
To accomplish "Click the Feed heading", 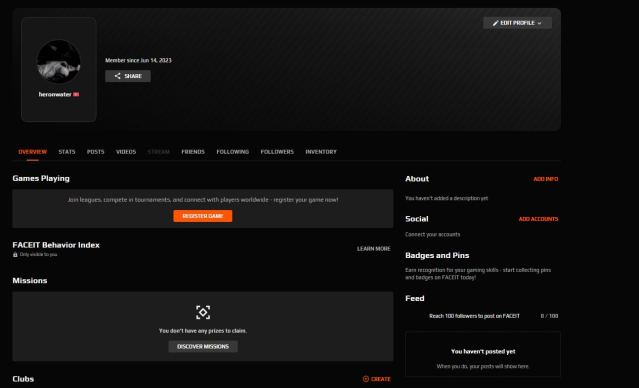I will pyautogui.click(x=414, y=298).
